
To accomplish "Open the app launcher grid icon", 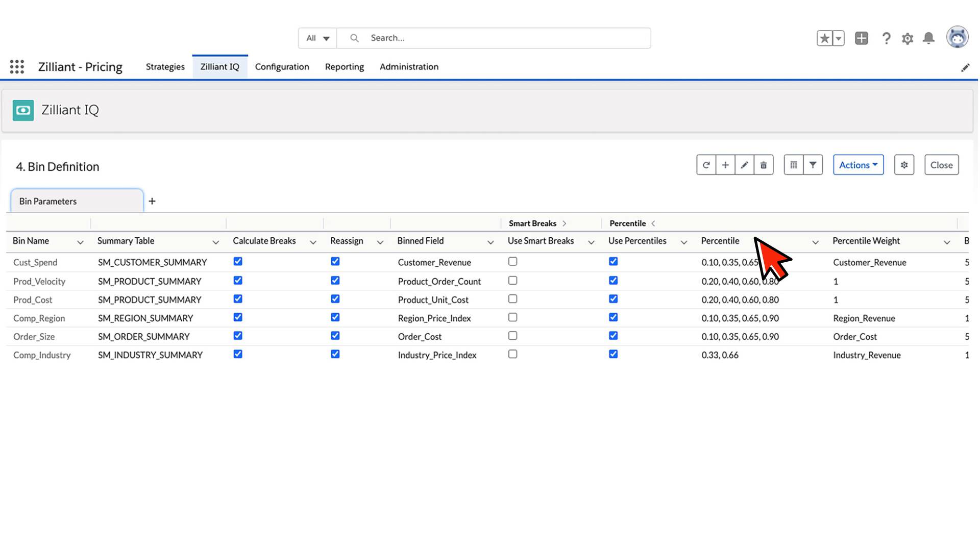I will point(17,67).
